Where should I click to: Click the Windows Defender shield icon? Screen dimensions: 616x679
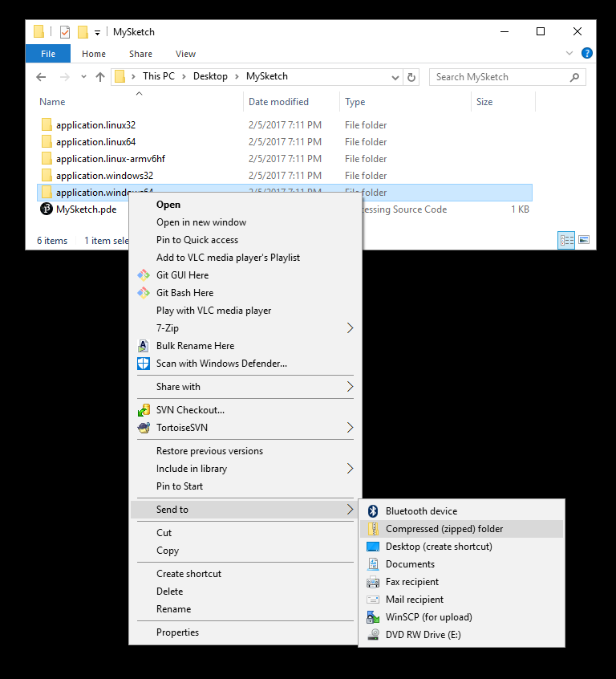tap(144, 364)
